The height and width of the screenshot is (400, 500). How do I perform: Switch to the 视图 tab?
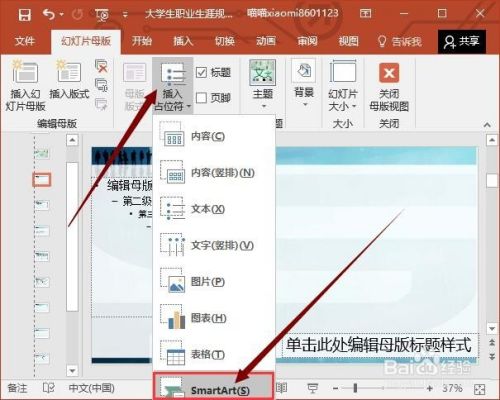tap(348, 41)
